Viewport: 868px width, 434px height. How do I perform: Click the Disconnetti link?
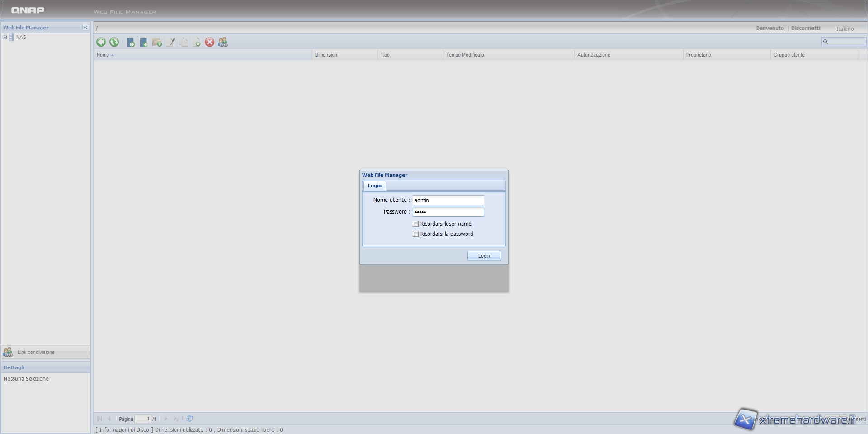(805, 28)
